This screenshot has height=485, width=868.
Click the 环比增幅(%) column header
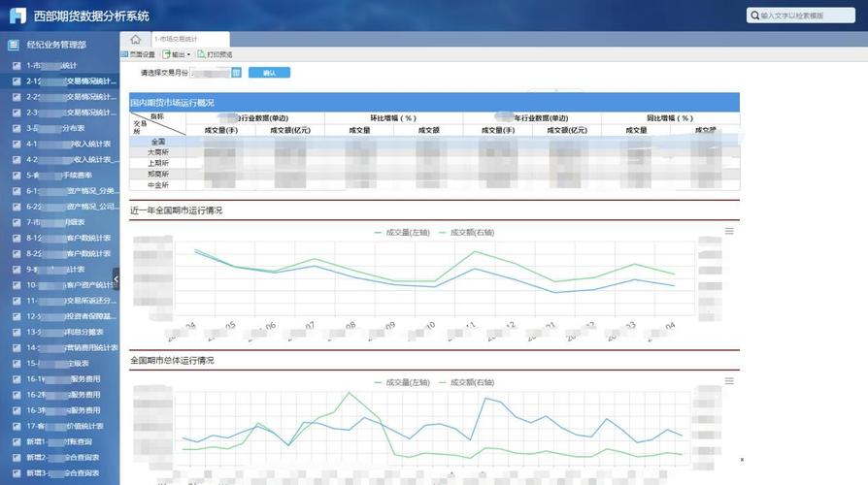pos(393,118)
